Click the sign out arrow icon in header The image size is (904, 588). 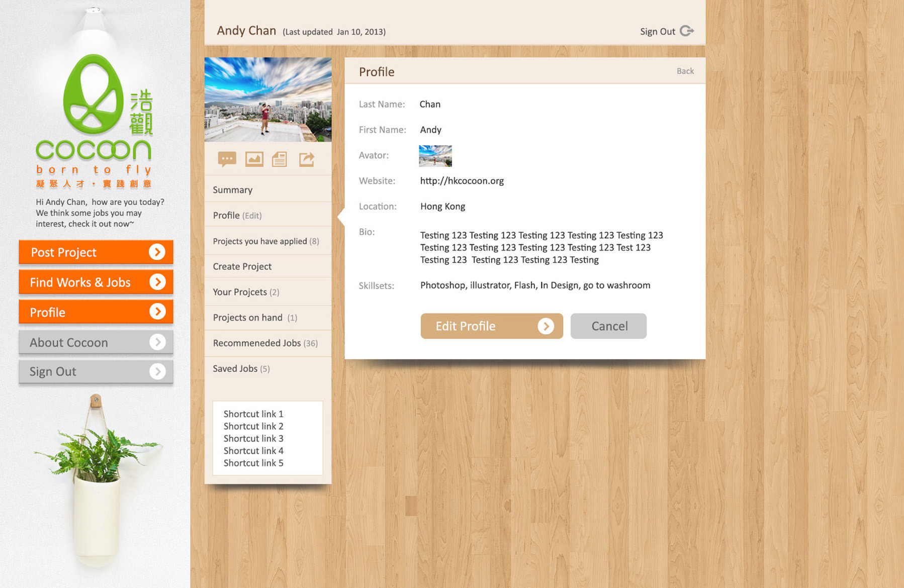tap(687, 31)
